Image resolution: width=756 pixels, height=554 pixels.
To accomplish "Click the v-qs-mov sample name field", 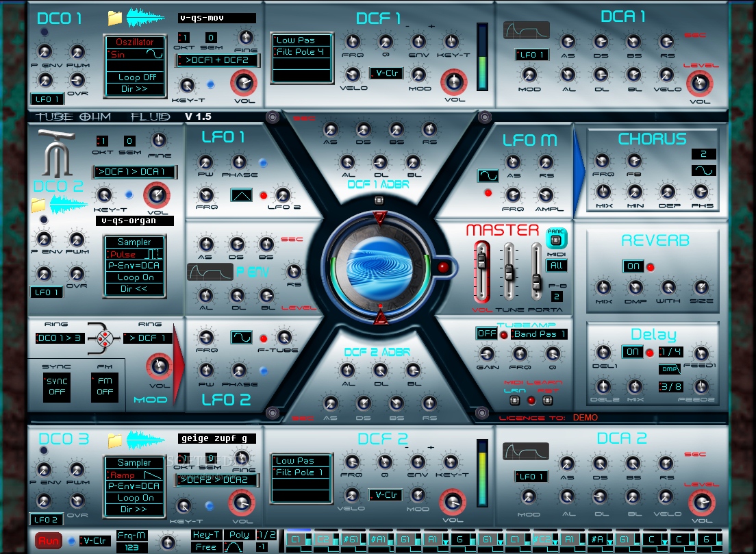I will coord(217,18).
